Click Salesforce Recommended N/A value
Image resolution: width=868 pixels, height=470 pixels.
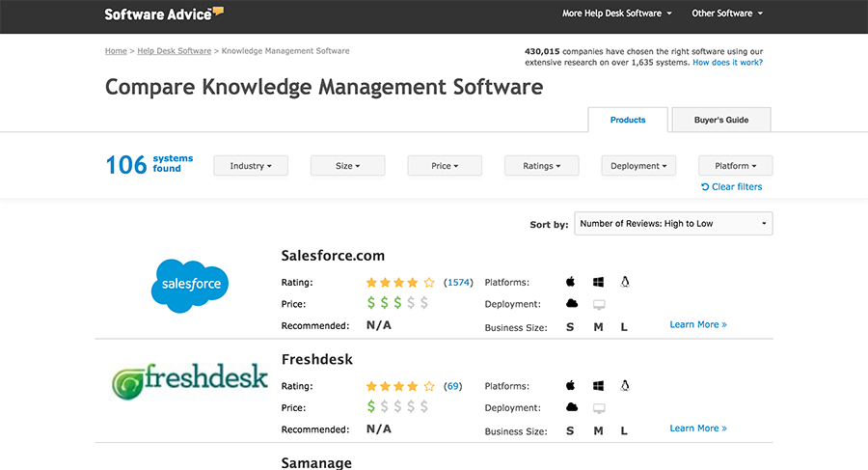click(379, 325)
